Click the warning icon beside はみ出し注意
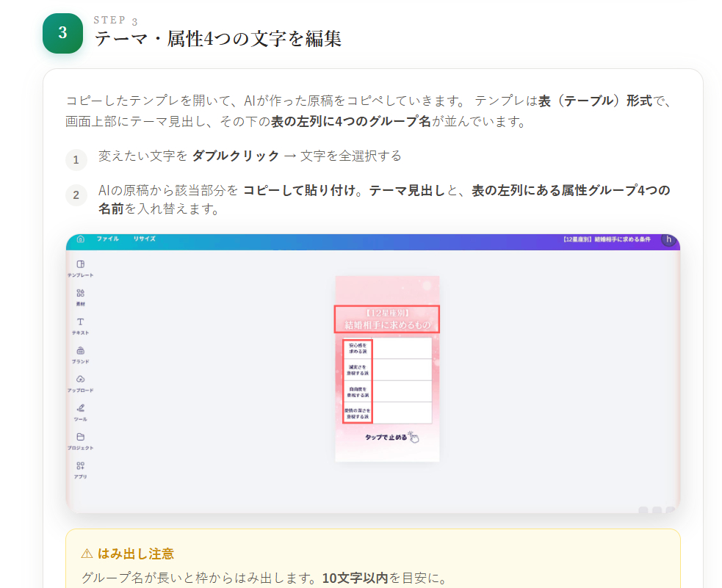 coord(87,553)
